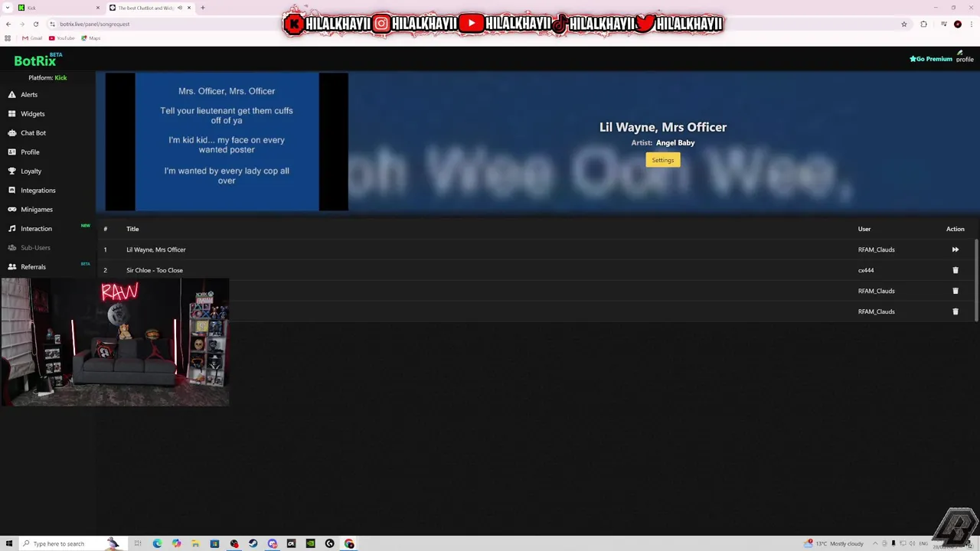
Task: Click the lyrics video player
Action: pos(227,142)
